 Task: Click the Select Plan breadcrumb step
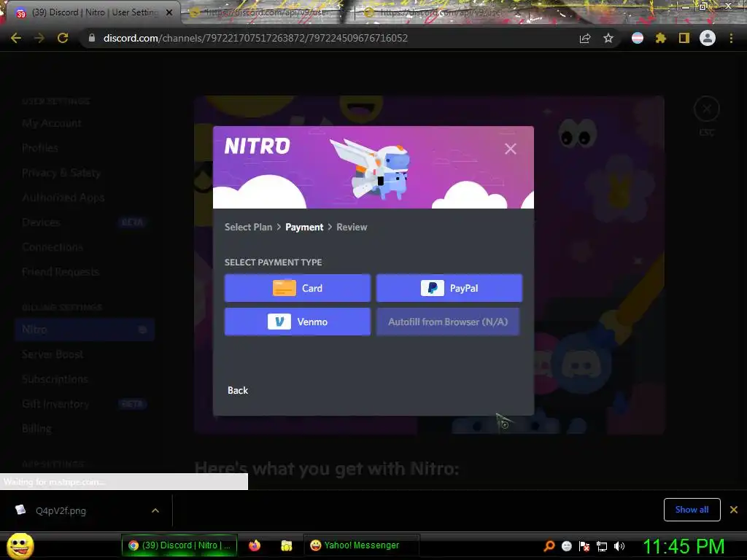(248, 227)
